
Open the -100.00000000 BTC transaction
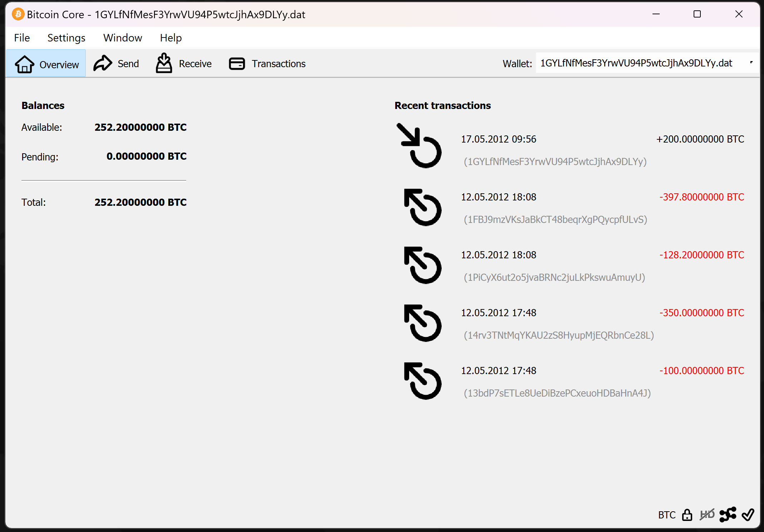click(701, 371)
